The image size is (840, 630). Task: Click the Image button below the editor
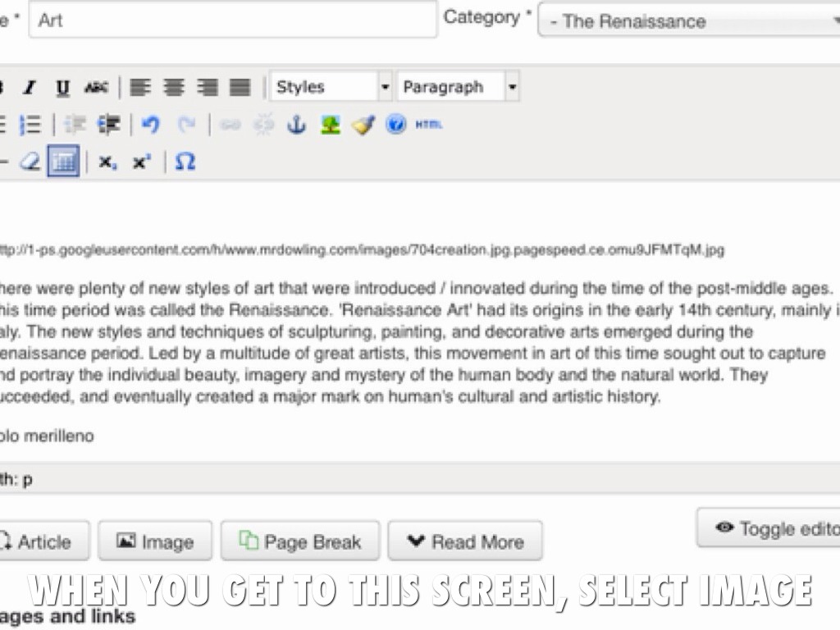click(155, 541)
